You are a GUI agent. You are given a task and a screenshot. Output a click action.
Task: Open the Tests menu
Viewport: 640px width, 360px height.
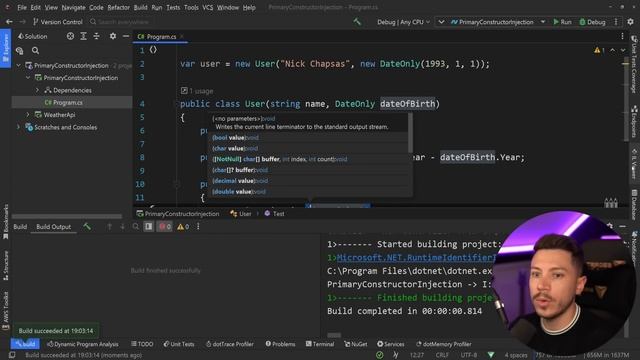(173, 7)
